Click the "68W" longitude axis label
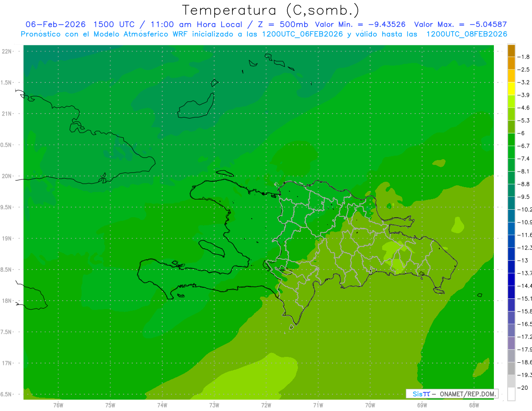This screenshot has height=411, width=532. (x=474, y=405)
